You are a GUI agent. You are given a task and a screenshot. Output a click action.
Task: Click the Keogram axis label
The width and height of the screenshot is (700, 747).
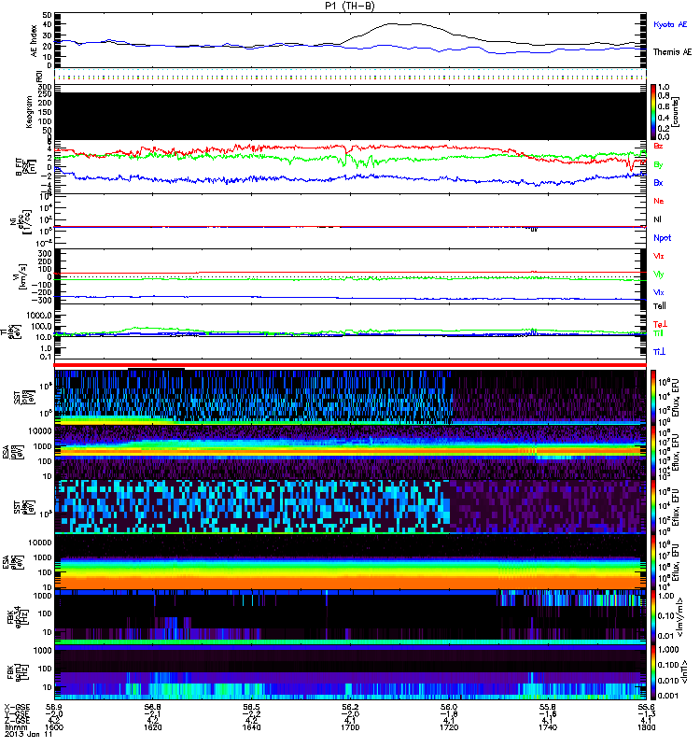point(29,111)
